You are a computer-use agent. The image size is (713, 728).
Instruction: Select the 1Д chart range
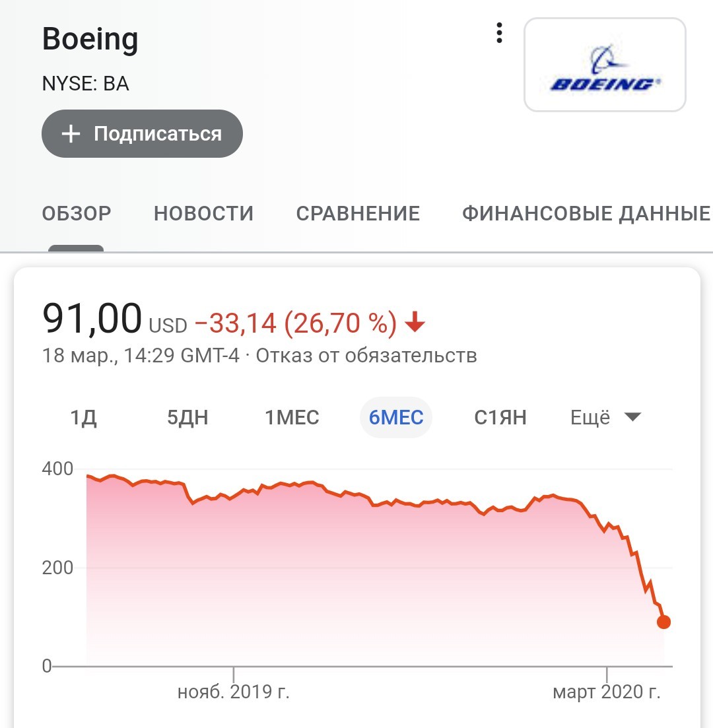[x=84, y=417]
